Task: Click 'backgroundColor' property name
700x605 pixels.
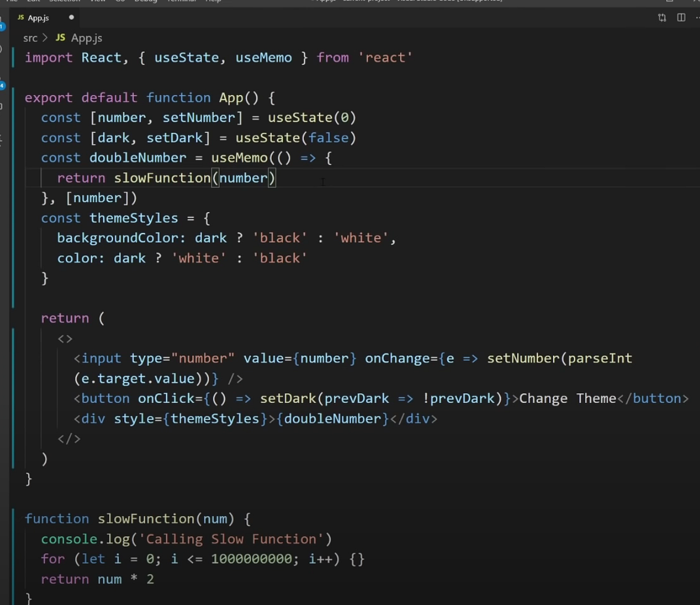Action: tap(117, 238)
